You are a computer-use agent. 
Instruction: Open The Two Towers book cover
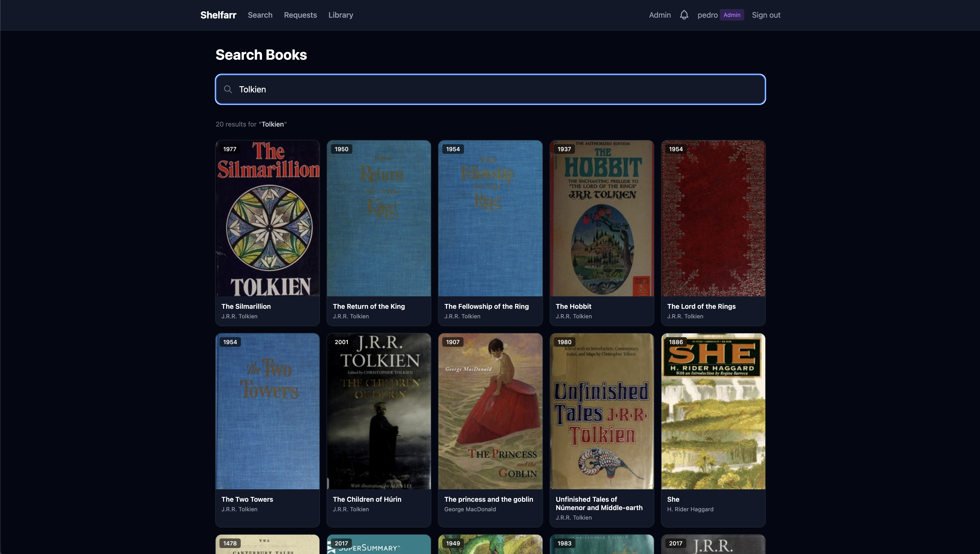pyautogui.click(x=267, y=411)
